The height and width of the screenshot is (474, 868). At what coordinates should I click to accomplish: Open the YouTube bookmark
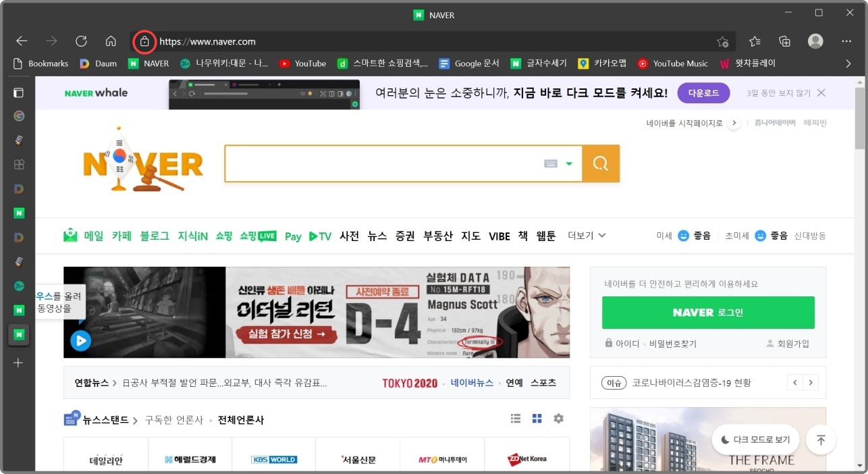[302, 63]
